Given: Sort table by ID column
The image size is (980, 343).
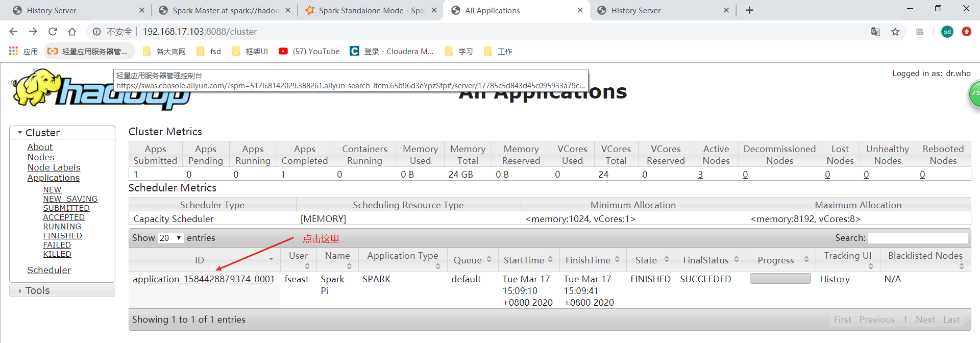Looking at the screenshot, I should (204, 260).
